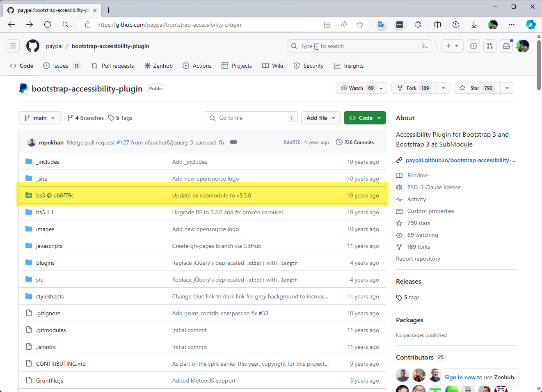
Task: Open a new browser tab
Action: tap(109, 10)
